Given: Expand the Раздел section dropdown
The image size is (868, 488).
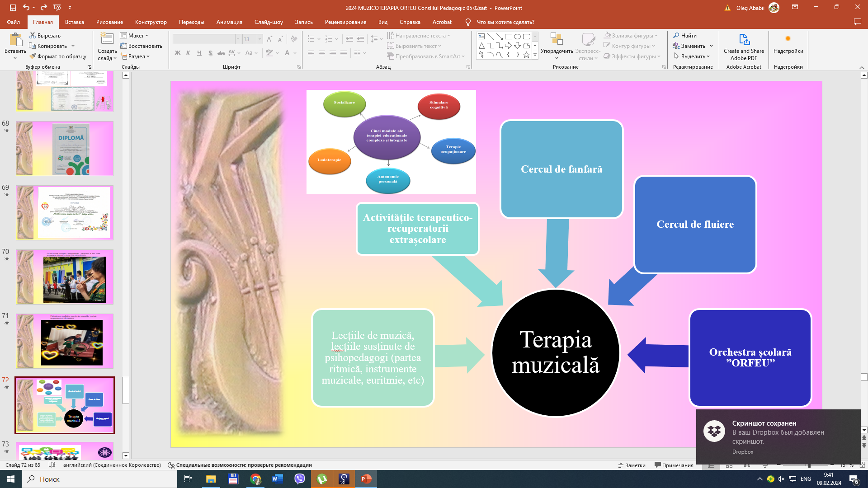Looking at the screenshot, I should 135,56.
